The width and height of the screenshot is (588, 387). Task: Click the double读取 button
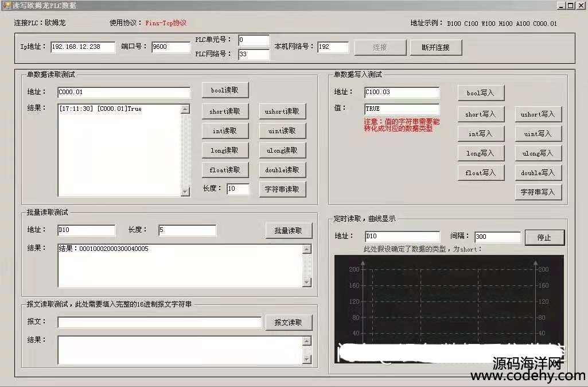282,170
